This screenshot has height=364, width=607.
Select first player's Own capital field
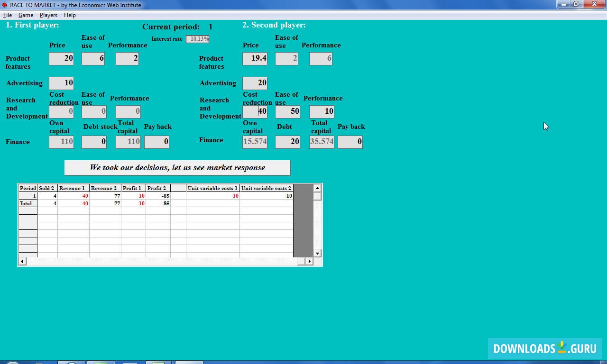tap(61, 142)
